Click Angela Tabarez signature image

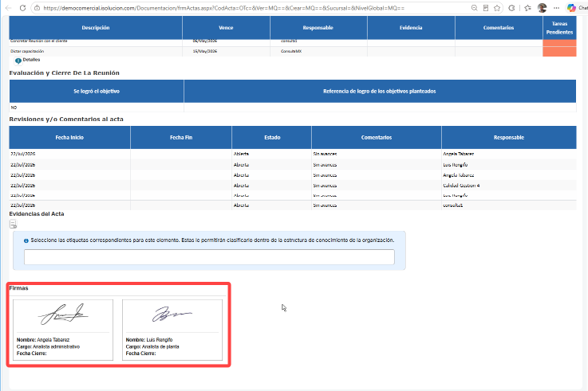[63, 314]
